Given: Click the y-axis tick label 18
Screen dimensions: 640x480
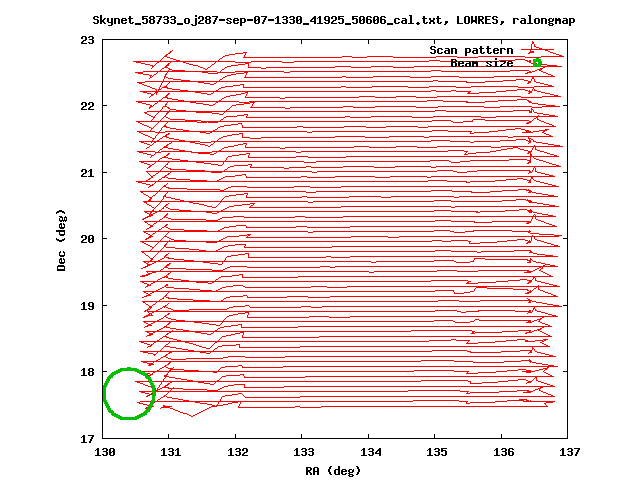Looking at the screenshot, I should (x=87, y=372).
